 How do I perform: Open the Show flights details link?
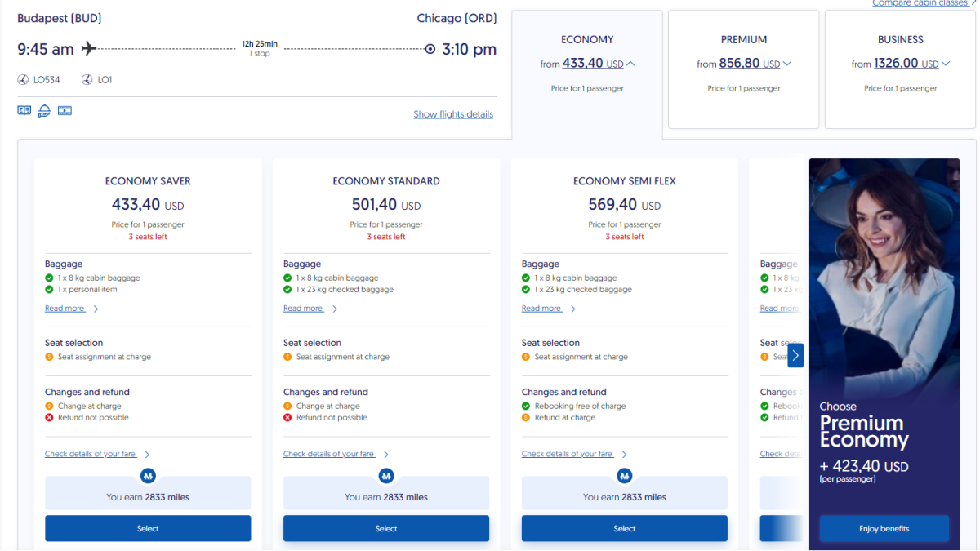point(453,114)
